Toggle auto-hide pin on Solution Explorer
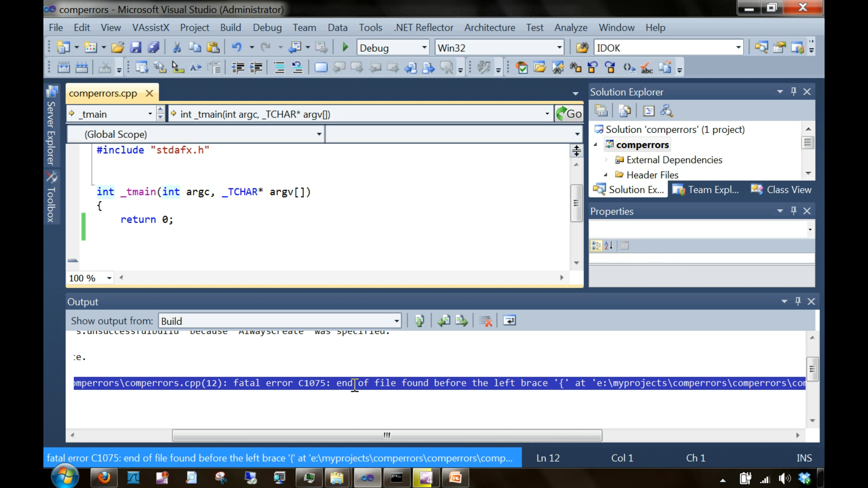 pyautogui.click(x=793, y=91)
